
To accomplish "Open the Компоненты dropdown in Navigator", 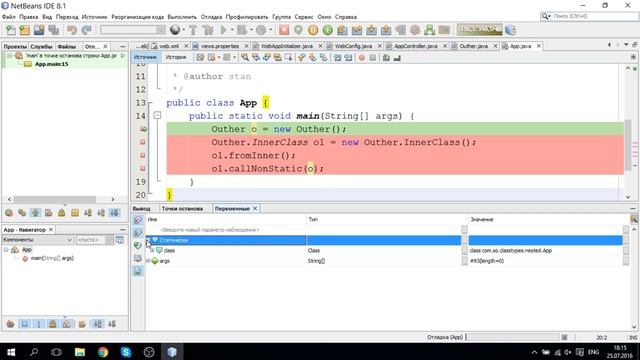I will pyautogui.click(x=38, y=240).
